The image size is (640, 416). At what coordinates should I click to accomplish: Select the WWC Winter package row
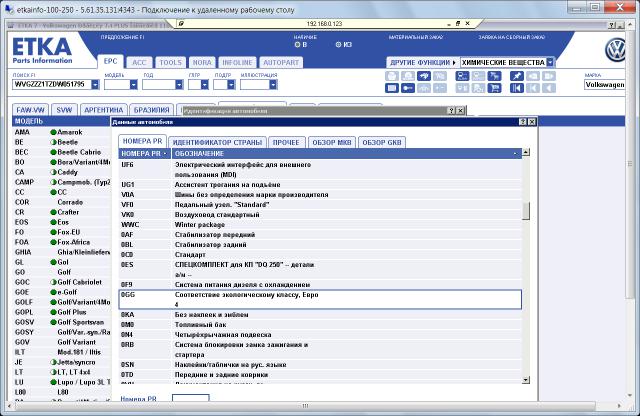[x=320, y=225]
